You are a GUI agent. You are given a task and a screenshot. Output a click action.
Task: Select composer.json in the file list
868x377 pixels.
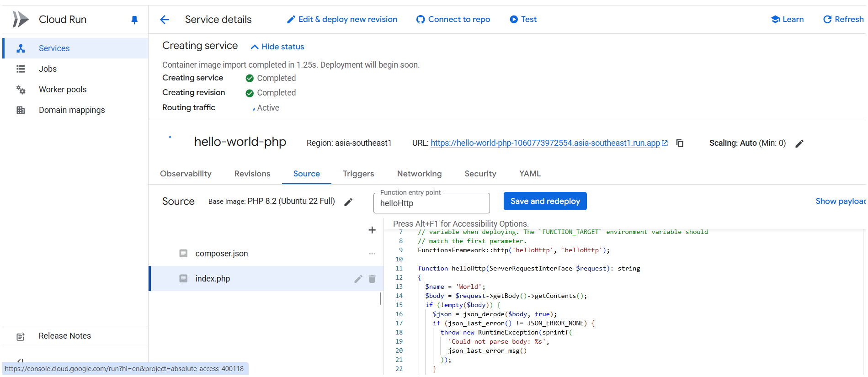pos(266,254)
